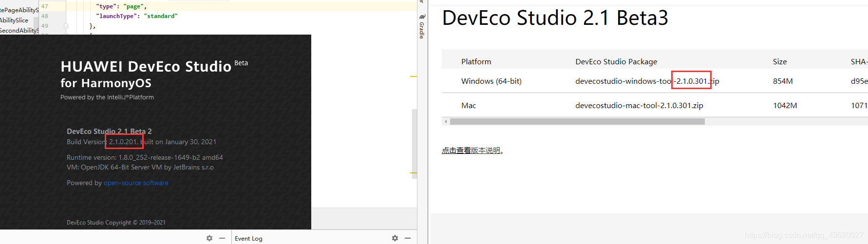
Task: Click the "launchType": "standard" code line
Action: pyautogui.click(x=137, y=16)
